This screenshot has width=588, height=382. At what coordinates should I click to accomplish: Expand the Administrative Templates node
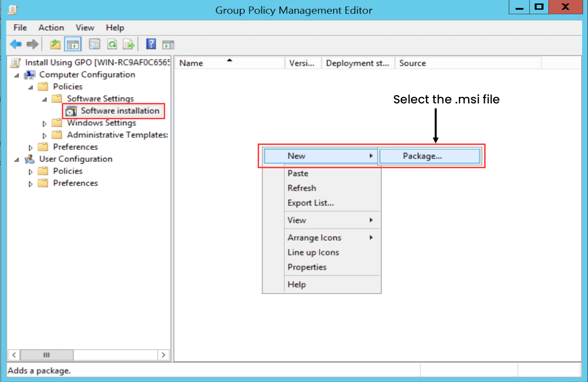45,135
